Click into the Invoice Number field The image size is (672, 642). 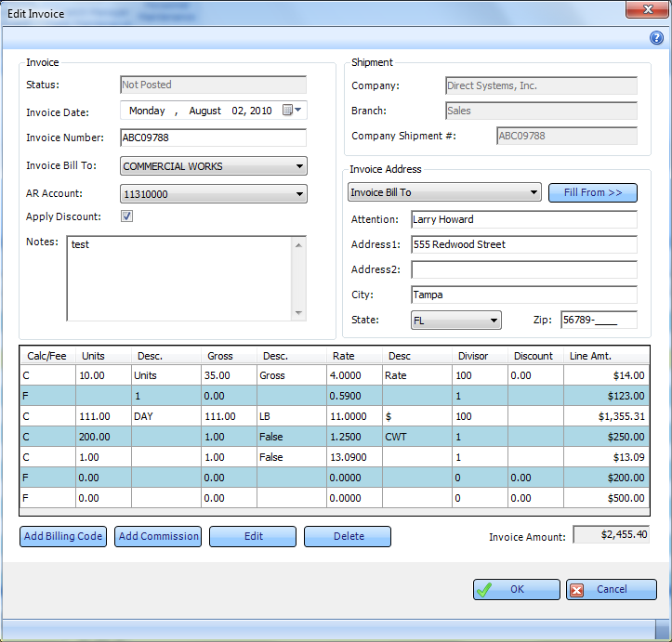pyautogui.click(x=213, y=138)
